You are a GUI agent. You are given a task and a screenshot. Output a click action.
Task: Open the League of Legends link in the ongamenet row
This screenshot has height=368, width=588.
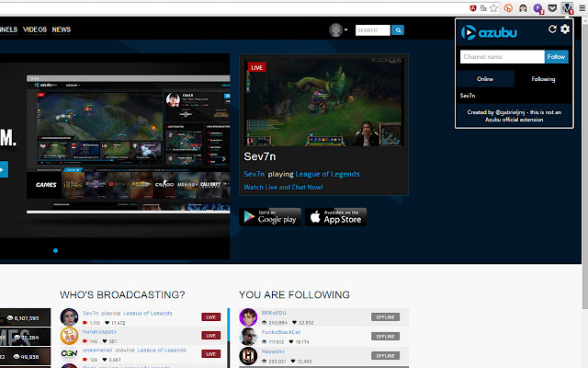click(162, 350)
